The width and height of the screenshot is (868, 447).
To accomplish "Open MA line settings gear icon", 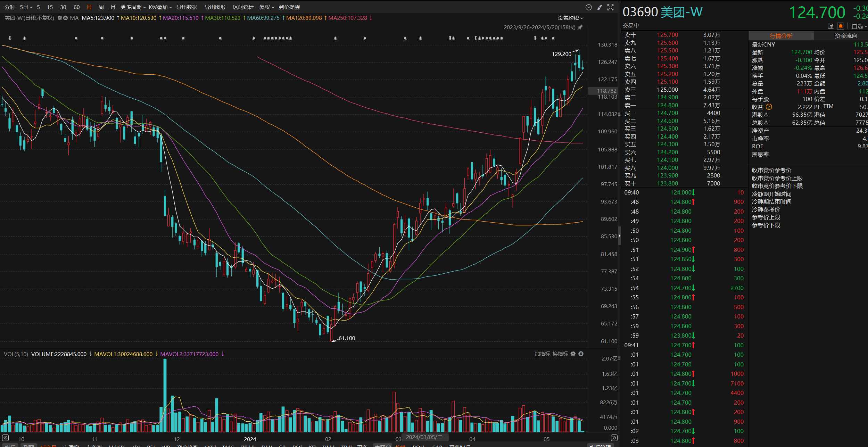I will click(x=60, y=18).
